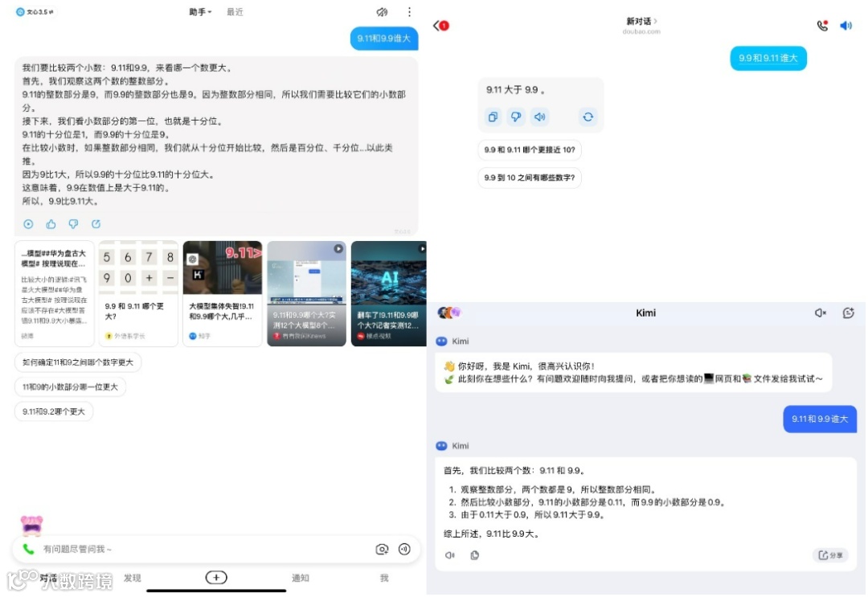Screen dimensions: 868x597
Task: Tap the plus button in bottom navigation
Action: (x=216, y=577)
